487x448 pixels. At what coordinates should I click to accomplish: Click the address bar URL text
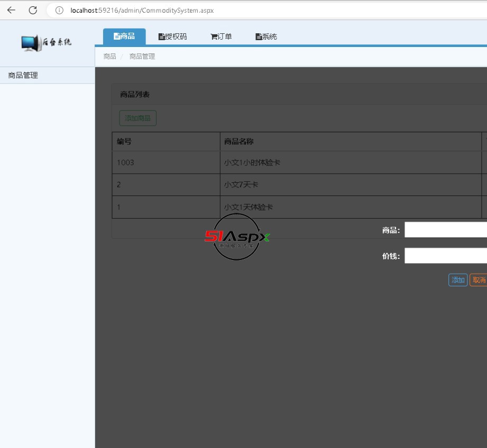tap(142, 10)
